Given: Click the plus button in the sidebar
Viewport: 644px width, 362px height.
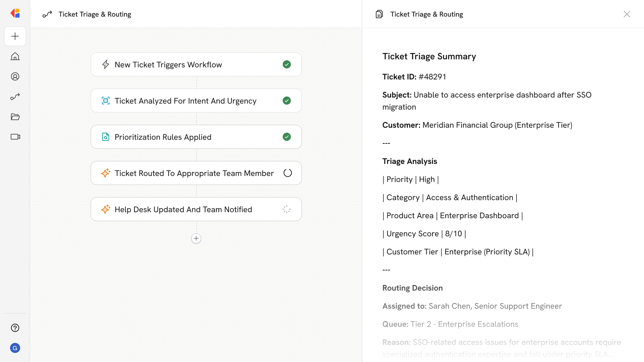Looking at the screenshot, I should click(x=15, y=36).
